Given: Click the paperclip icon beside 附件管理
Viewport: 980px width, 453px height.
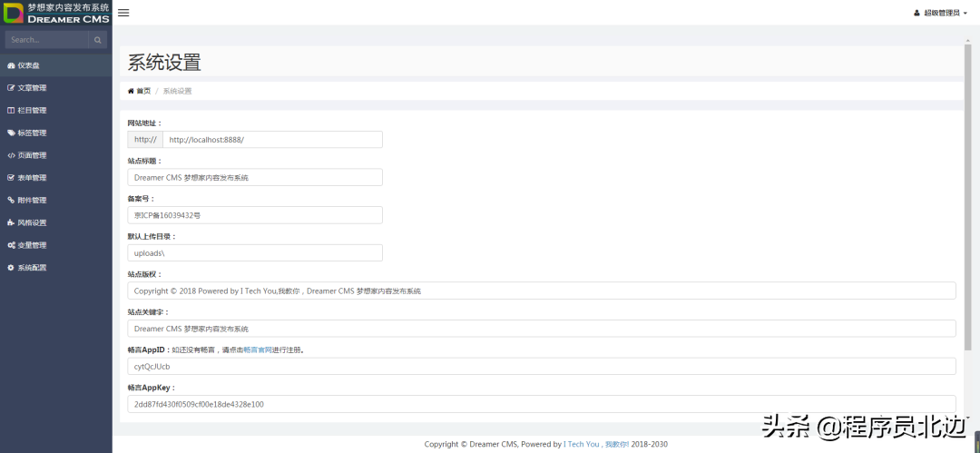Looking at the screenshot, I should [11, 201].
